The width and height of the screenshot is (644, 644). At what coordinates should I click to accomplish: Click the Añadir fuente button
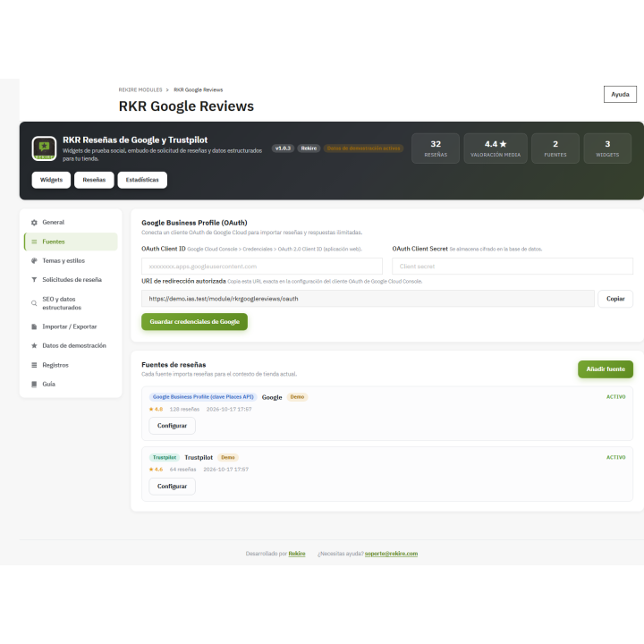[606, 369]
